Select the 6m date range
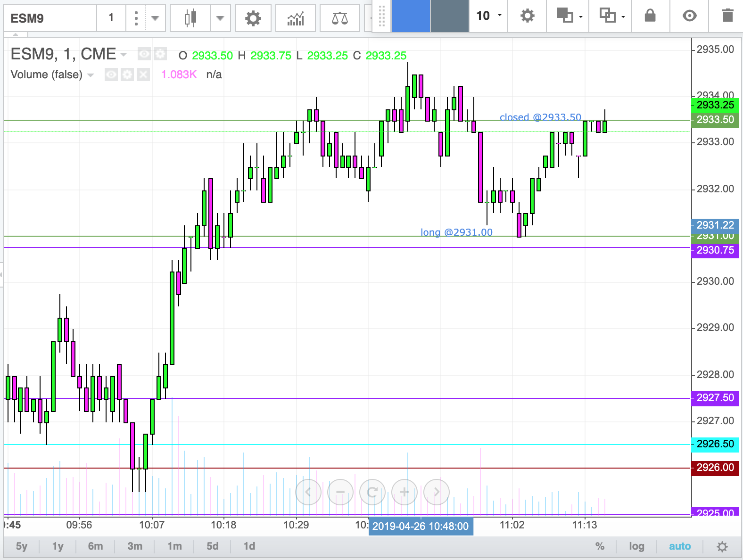 point(95,546)
